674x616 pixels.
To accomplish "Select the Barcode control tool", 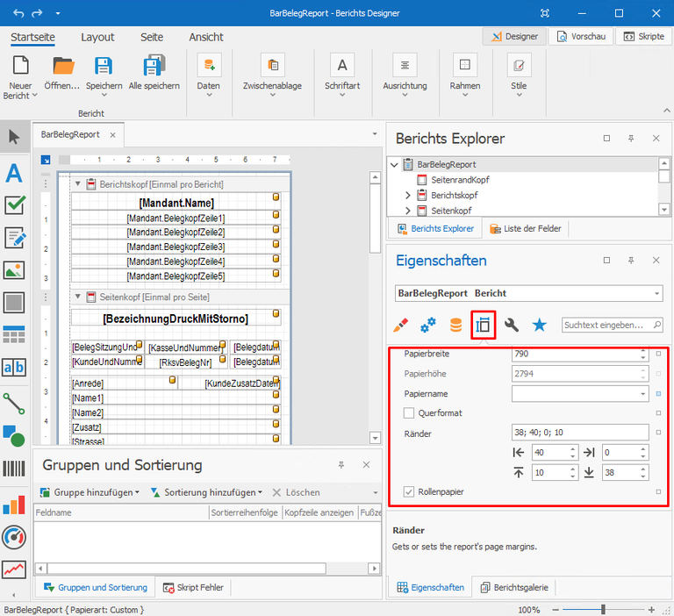I will (x=14, y=469).
